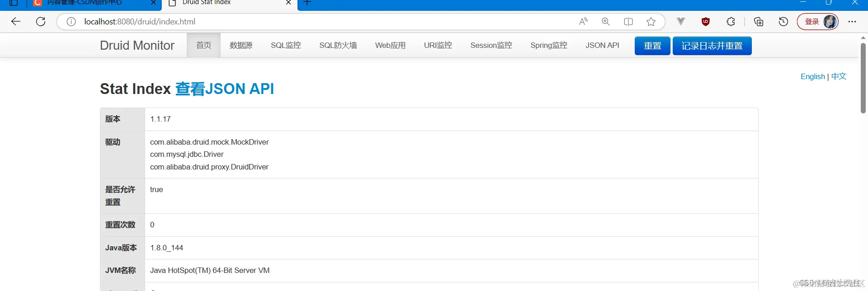The width and height of the screenshot is (868, 291).
Task: Click the 重置次数 row label
Action: tap(120, 225)
